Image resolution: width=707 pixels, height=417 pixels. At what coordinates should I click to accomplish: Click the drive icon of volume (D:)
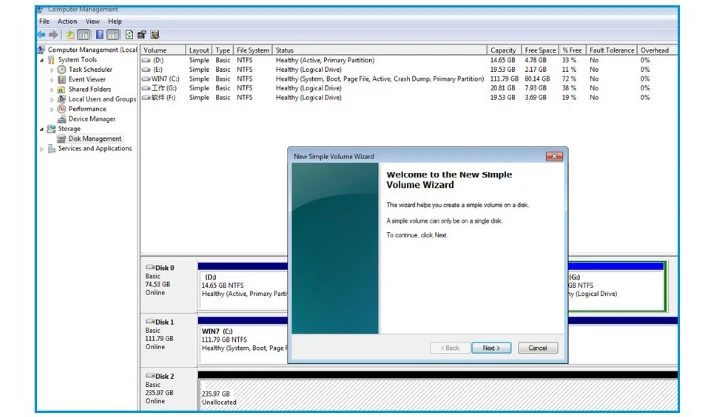[x=146, y=60]
